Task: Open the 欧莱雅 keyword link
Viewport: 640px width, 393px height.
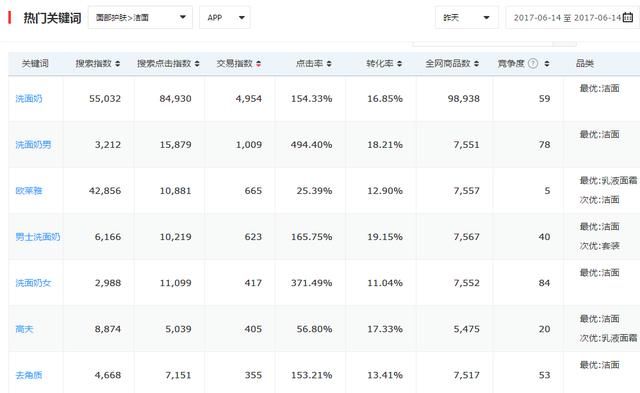Action: pos(29,191)
